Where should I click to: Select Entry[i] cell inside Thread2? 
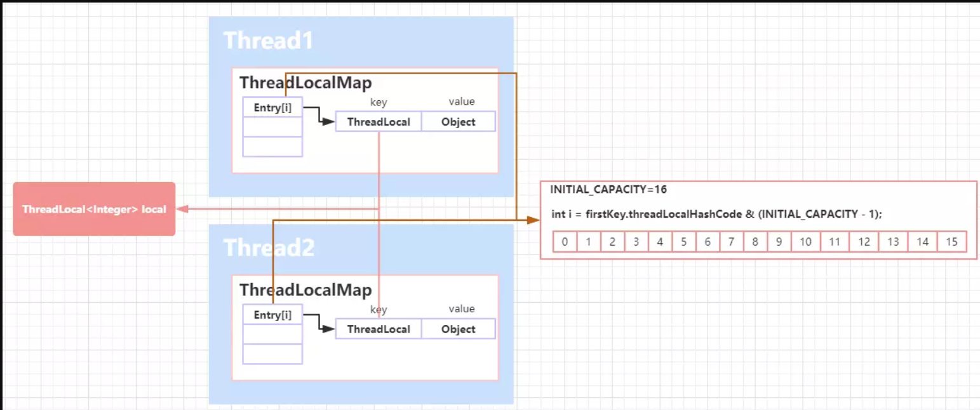coord(272,315)
